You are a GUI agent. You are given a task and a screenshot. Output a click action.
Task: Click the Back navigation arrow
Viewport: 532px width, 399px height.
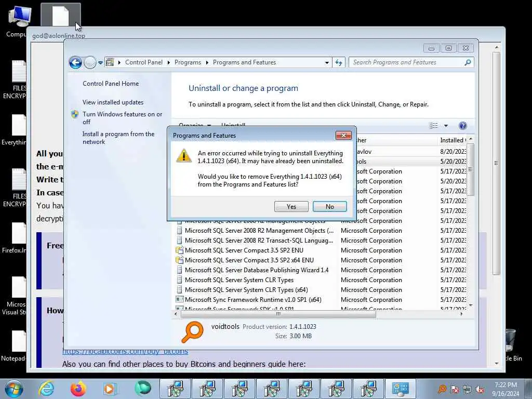[75, 62]
